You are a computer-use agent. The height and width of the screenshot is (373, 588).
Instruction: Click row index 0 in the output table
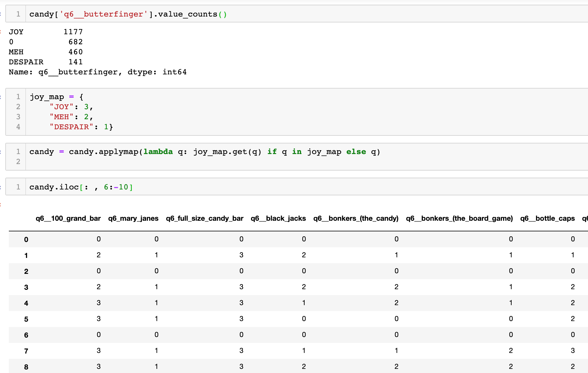[26, 239]
